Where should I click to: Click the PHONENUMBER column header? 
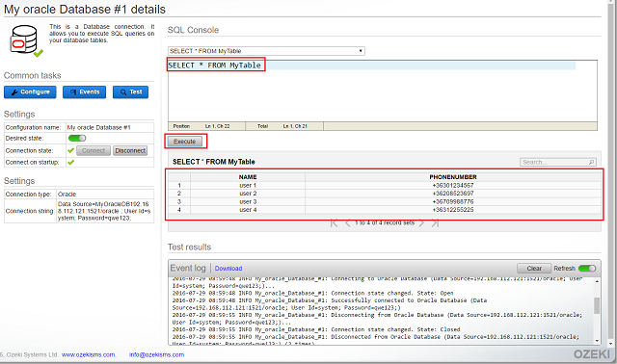click(x=453, y=177)
